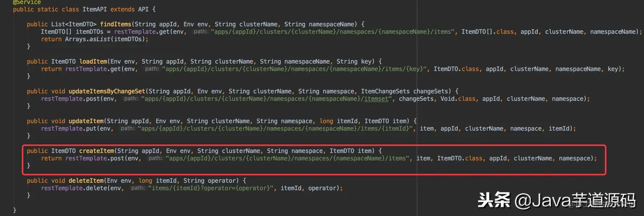Screen dimensions: 644x216
Task: Click the restTemplate.put call
Action: (75, 128)
